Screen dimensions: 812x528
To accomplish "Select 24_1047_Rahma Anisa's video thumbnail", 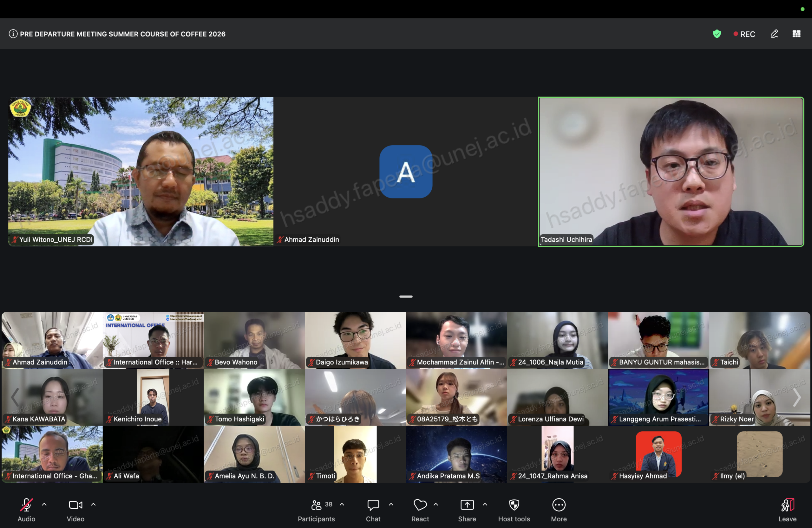I will pos(558,454).
